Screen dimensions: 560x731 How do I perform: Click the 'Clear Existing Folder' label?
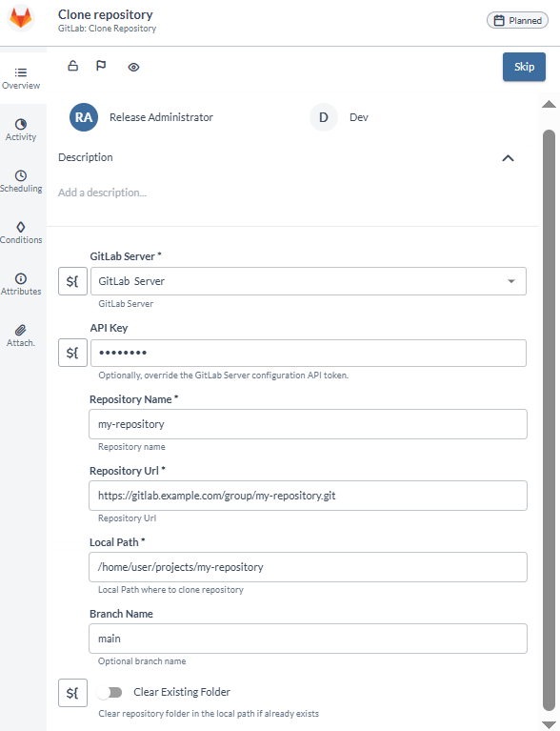coord(182,692)
